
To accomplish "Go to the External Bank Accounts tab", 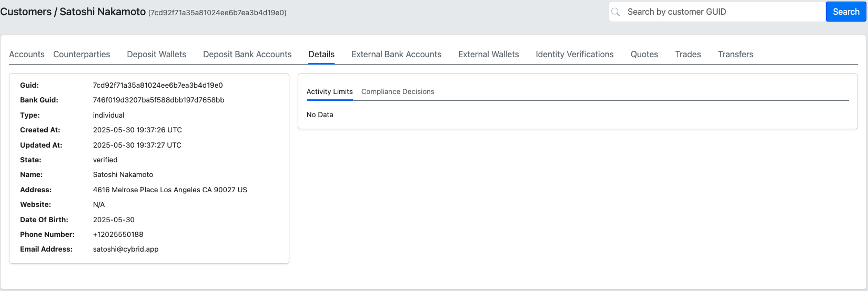I will pyautogui.click(x=396, y=54).
